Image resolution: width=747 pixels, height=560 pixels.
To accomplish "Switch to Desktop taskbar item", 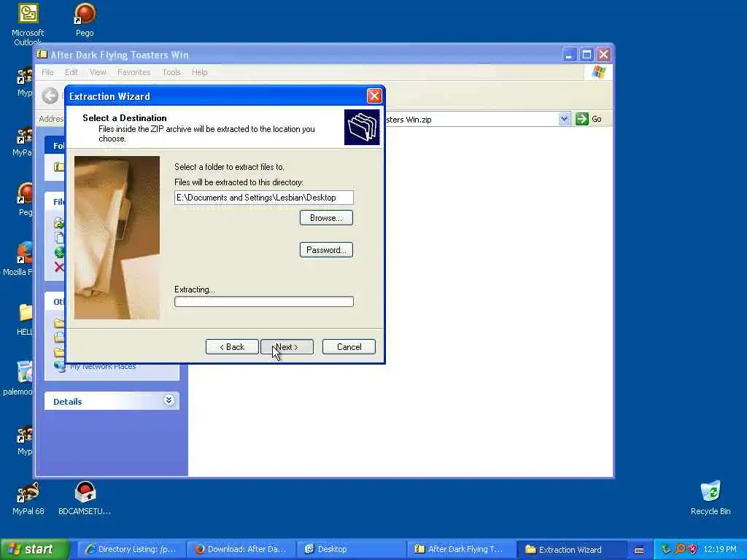I will pyautogui.click(x=350, y=549).
